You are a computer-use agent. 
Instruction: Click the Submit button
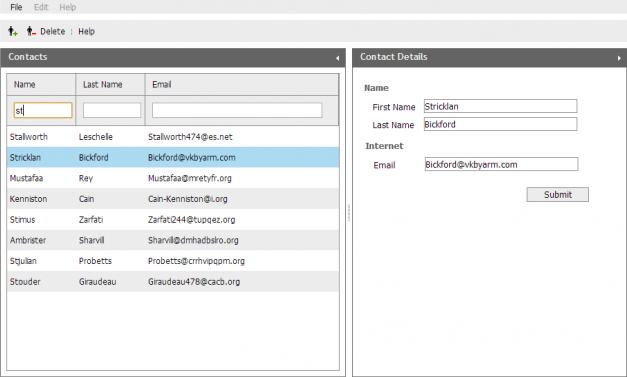(x=557, y=195)
